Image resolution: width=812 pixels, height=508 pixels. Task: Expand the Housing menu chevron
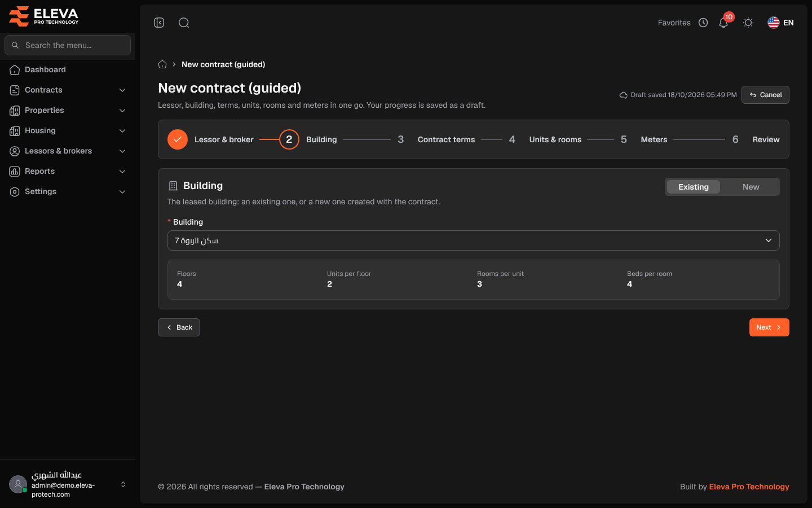pos(122,131)
